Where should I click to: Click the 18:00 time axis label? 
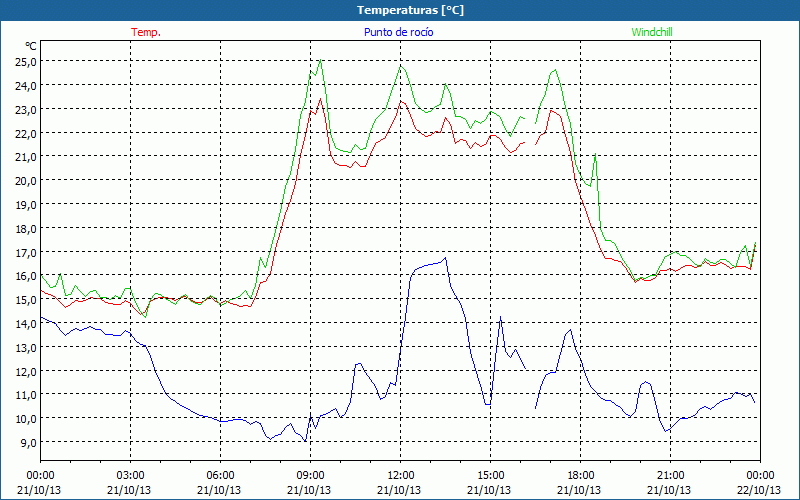pos(580,476)
